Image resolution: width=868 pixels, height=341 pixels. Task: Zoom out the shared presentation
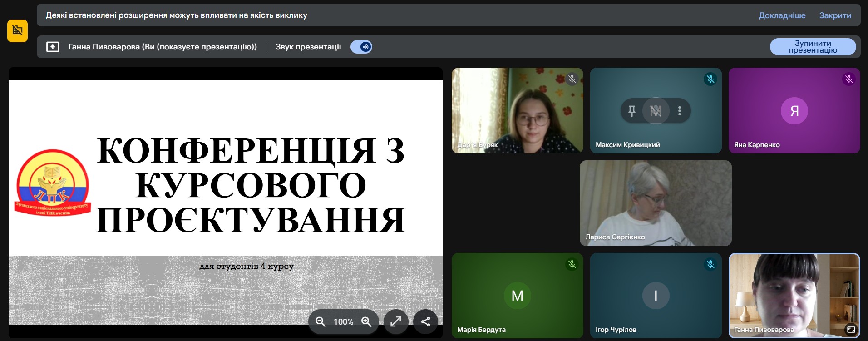coord(321,321)
